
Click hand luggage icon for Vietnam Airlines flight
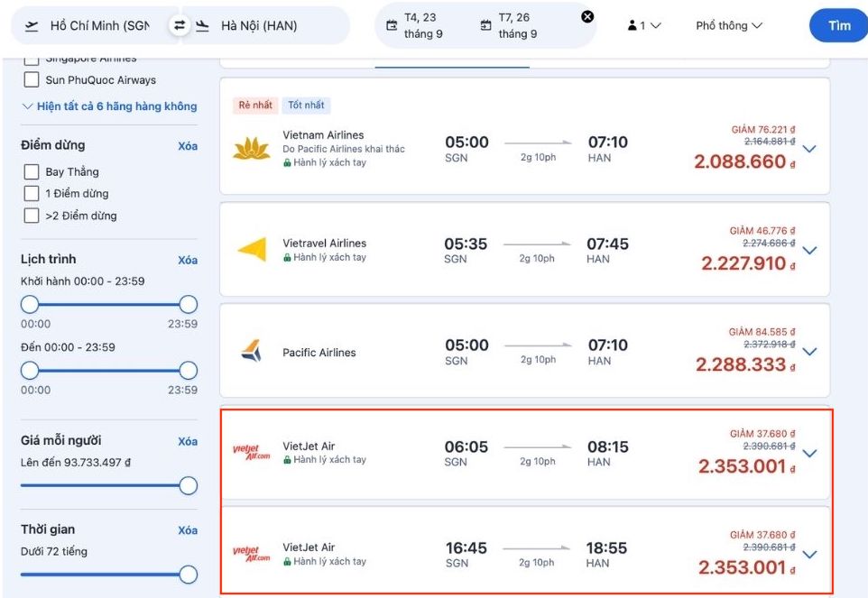point(287,162)
